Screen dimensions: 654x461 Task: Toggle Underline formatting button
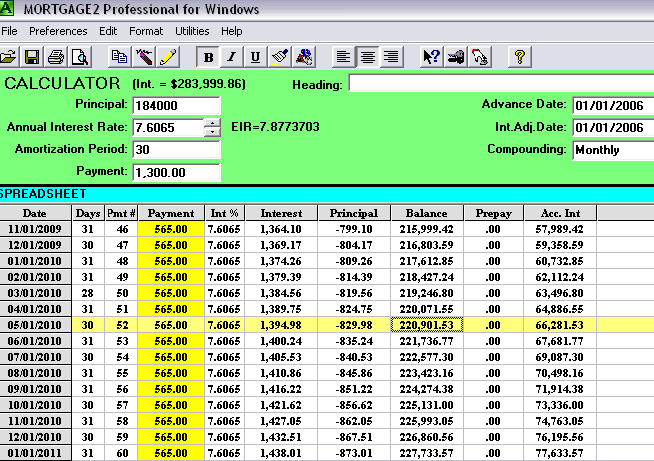coord(256,57)
